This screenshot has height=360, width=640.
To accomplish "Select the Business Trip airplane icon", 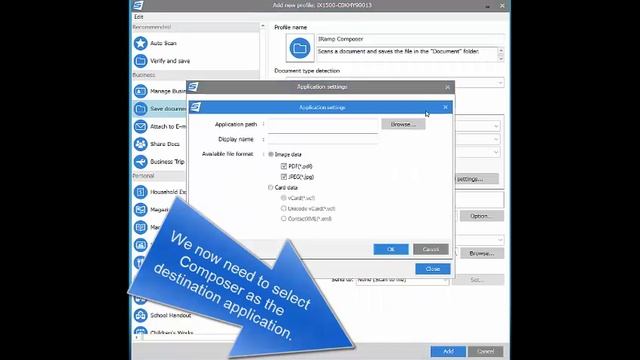I will (x=140, y=162).
